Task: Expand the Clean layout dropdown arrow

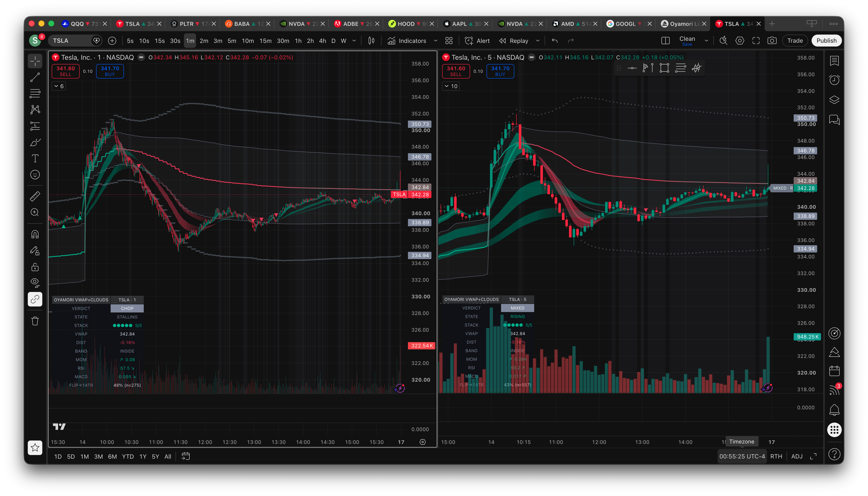Action: (706, 41)
